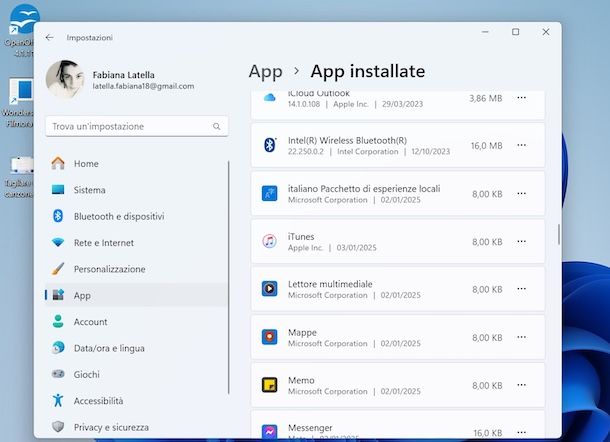610x442 pixels.
Task: Open options menu for Intel Wireless Bluetooth
Action: click(x=521, y=145)
